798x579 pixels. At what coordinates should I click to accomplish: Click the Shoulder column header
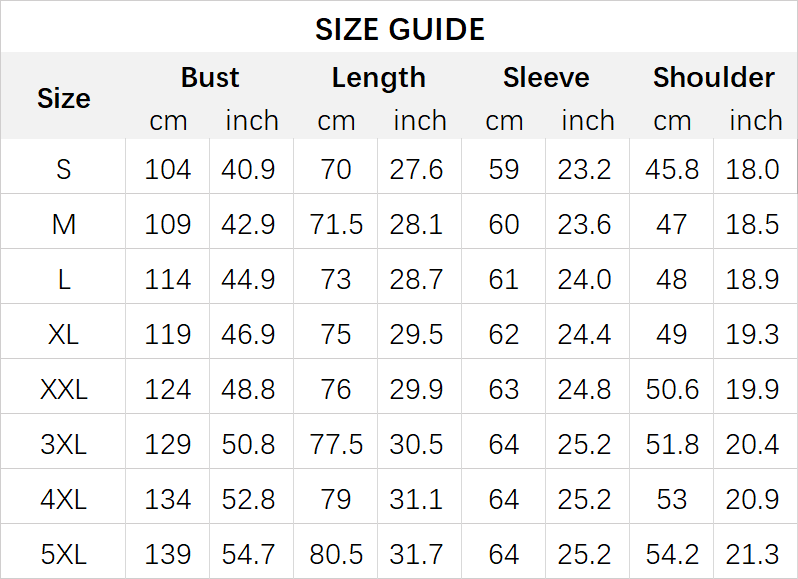coord(713,77)
